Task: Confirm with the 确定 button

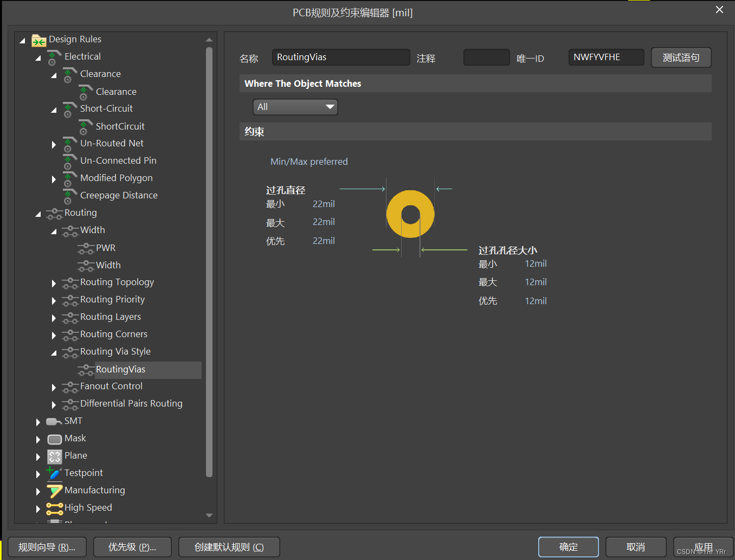Action: (569, 547)
